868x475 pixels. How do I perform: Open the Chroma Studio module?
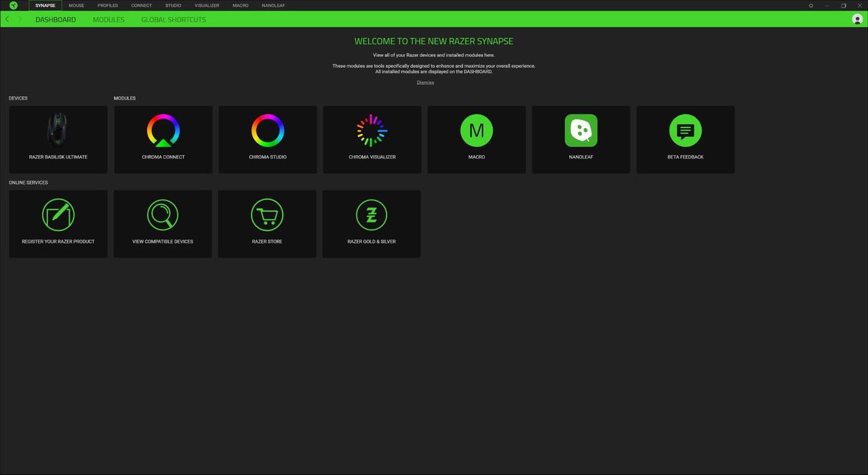point(267,139)
